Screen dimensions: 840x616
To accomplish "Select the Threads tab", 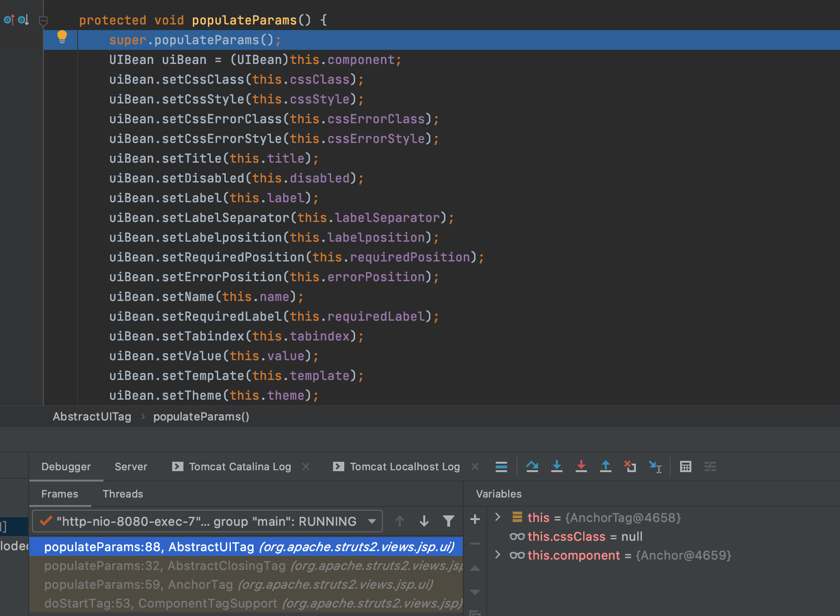I will 123,494.
